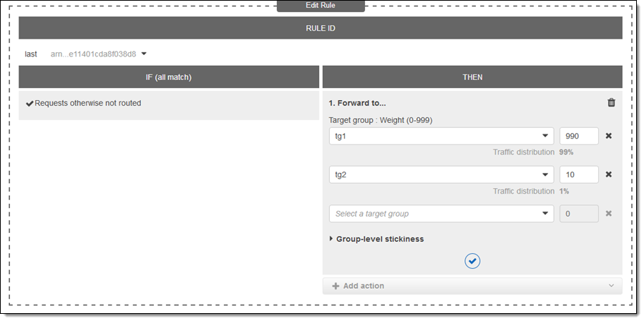
Task: Expand the Add action chevron
Action: click(x=611, y=286)
